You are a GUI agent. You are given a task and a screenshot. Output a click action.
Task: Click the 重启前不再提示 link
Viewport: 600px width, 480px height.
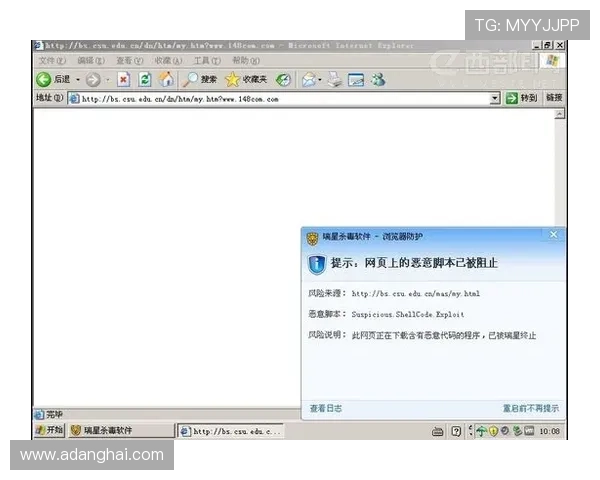[x=531, y=408]
